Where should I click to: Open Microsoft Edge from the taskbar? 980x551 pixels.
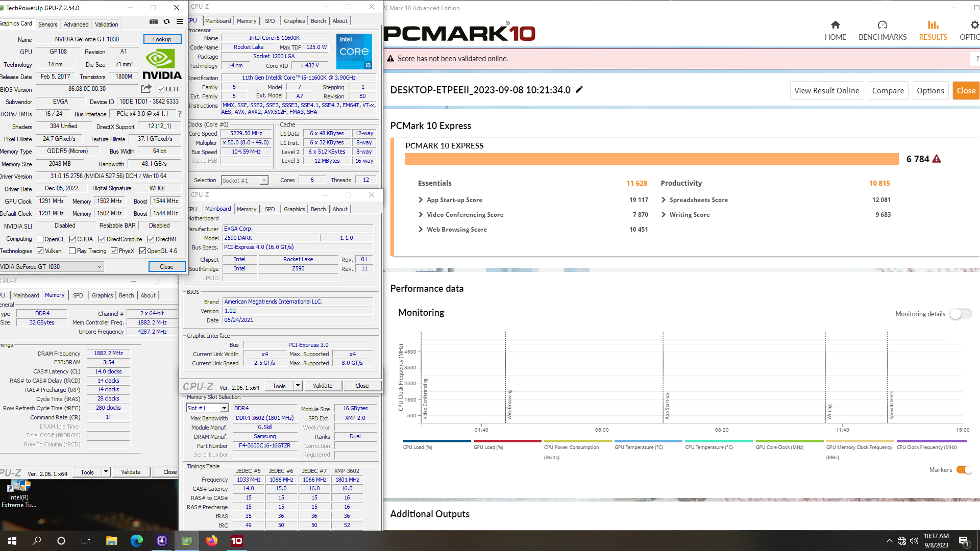click(x=137, y=541)
